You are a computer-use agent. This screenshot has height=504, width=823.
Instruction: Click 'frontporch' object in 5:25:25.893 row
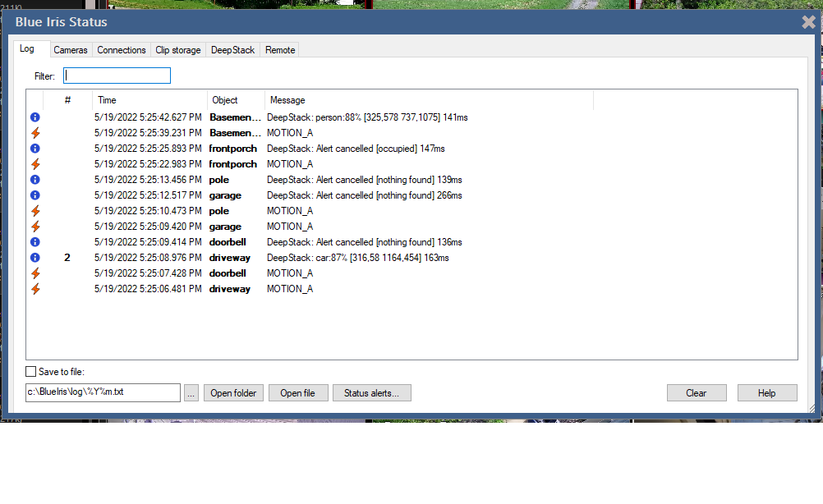pos(233,149)
